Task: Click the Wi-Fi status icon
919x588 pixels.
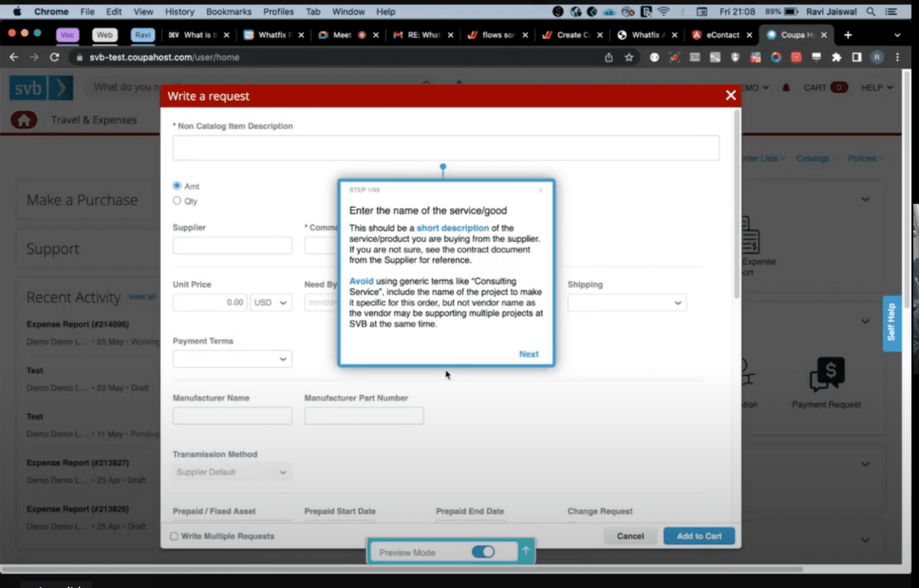Action: [663, 11]
